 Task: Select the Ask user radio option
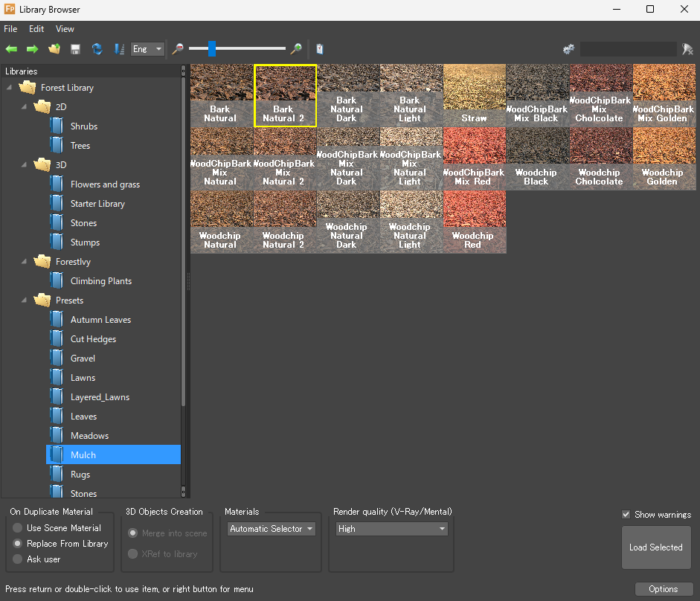[x=18, y=559]
